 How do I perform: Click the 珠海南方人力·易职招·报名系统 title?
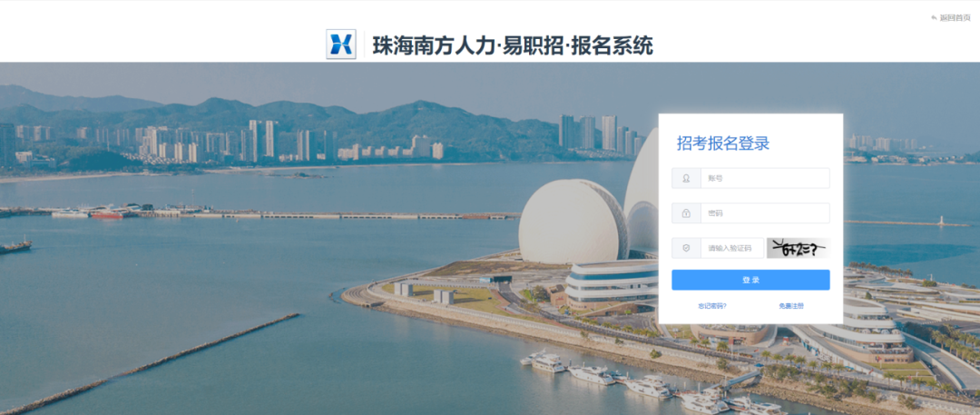[x=513, y=45]
